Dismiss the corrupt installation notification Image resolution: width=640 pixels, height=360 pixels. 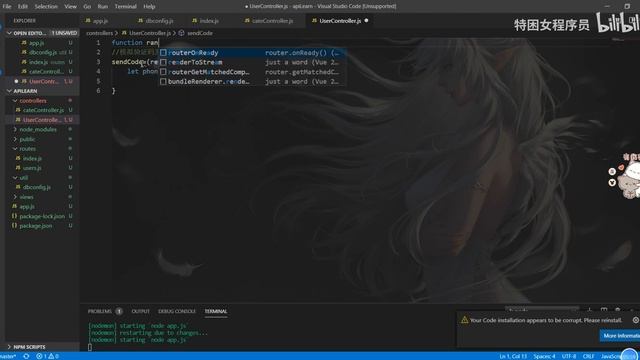[x=636, y=320]
